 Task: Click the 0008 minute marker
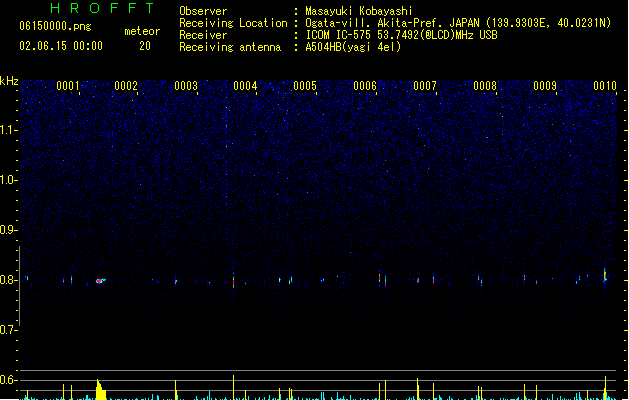485,86
